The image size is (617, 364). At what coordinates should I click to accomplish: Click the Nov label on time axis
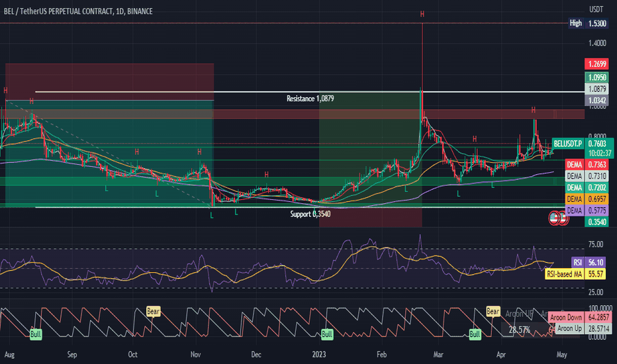[195, 355]
